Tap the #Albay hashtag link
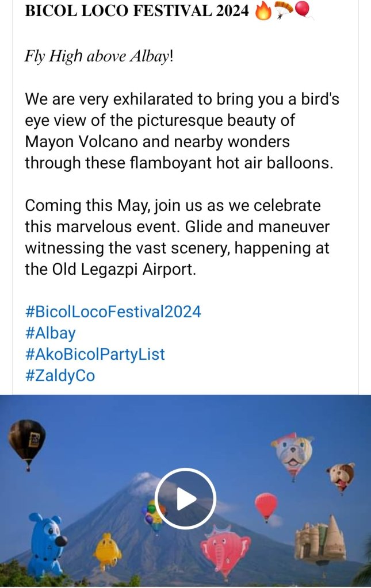The image size is (371, 588). [50, 333]
